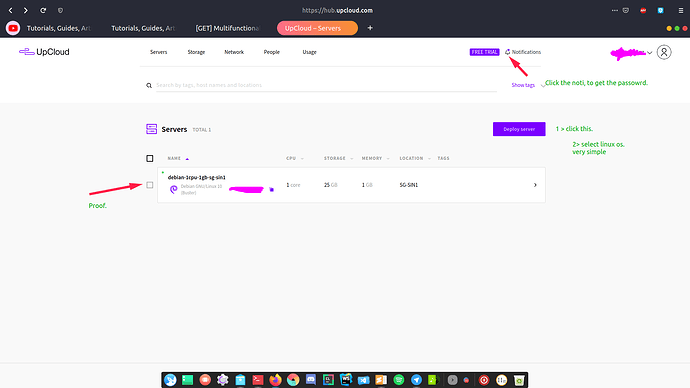
Task: Click the Notifications link
Action: (x=526, y=52)
